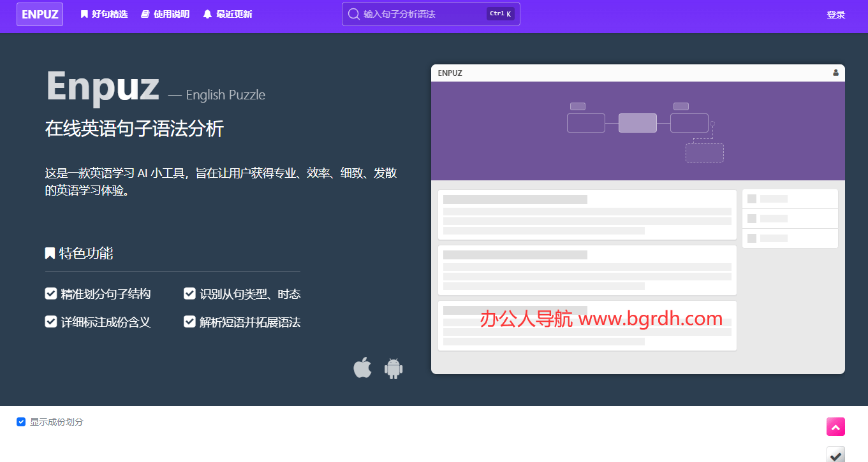Click the bookmark icon beside 特色功能

[50, 254]
